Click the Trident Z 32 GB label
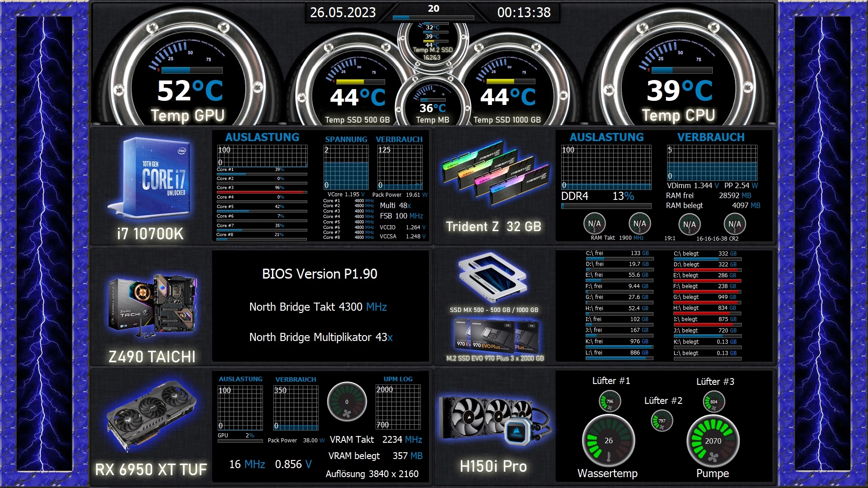The height and width of the screenshot is (488, 868). point(493,227)
